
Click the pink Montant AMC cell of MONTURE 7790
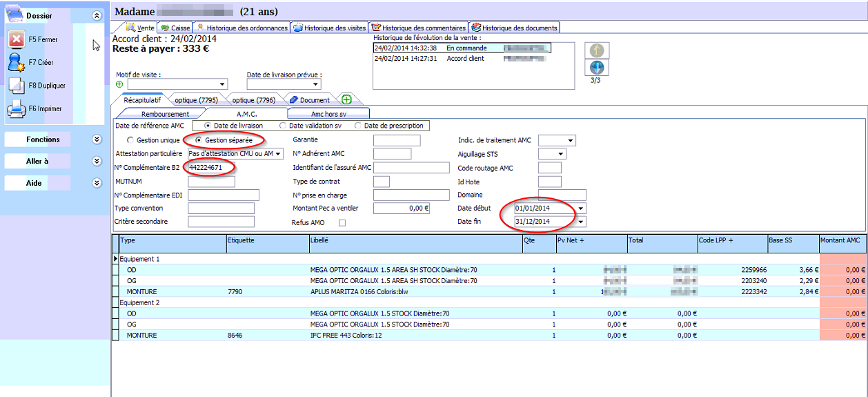pos(843,292)
